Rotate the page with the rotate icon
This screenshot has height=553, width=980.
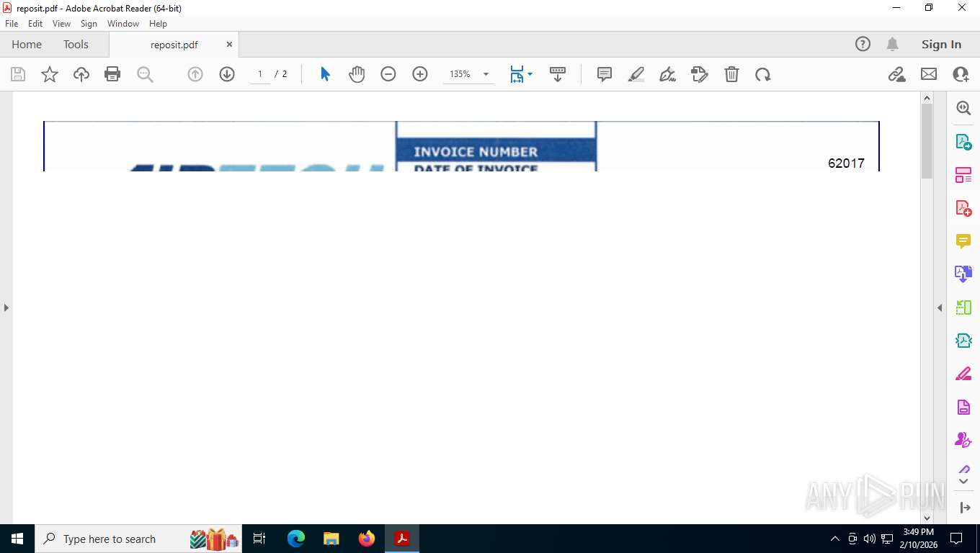[763, 74]
